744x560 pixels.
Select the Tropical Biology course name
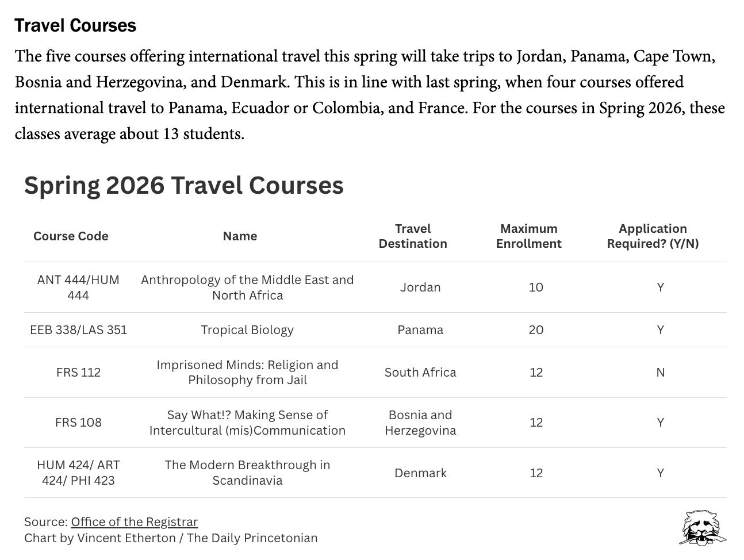pos(247,329)
